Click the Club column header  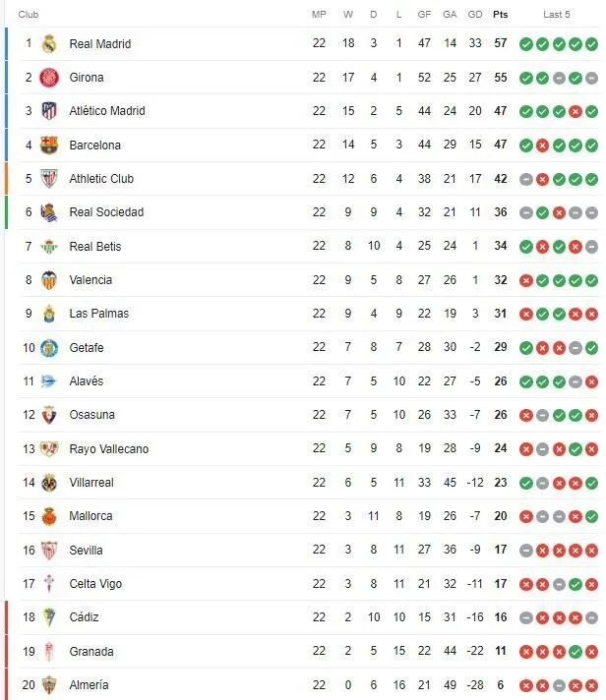point(29,15)
